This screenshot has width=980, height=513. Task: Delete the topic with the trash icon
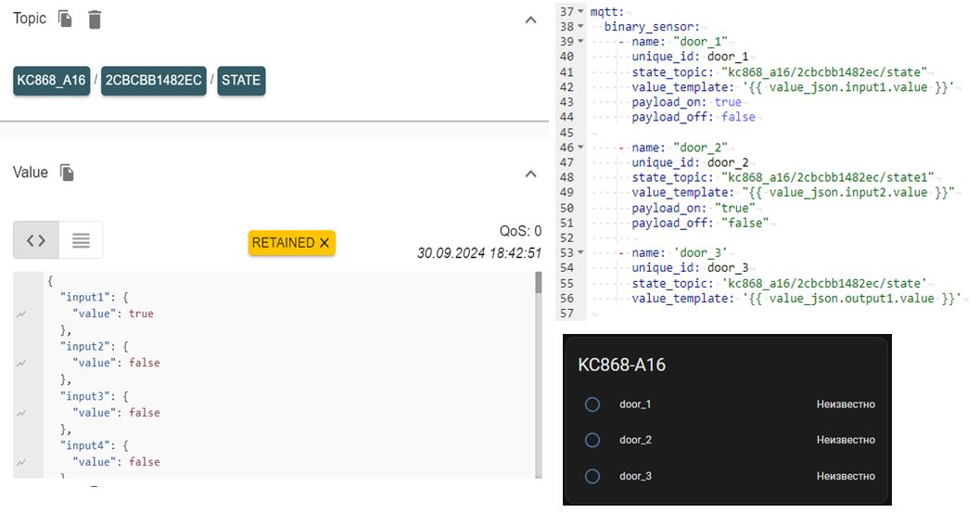pos(95,19)
